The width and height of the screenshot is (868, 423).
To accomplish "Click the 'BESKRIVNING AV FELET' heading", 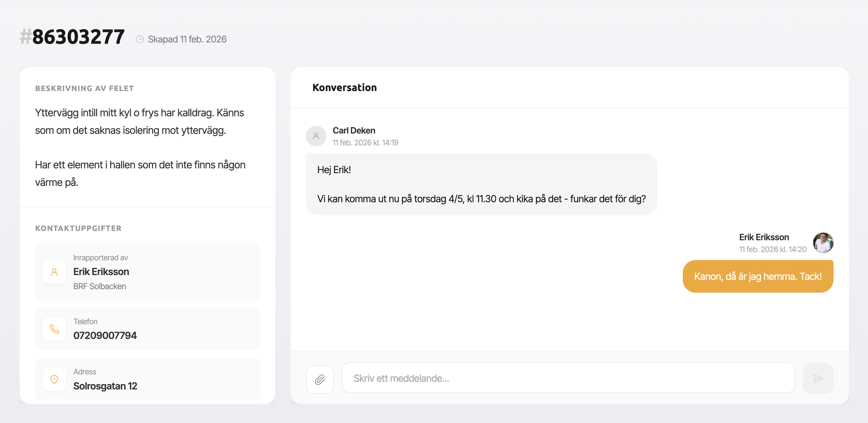I will coord(84,88).
